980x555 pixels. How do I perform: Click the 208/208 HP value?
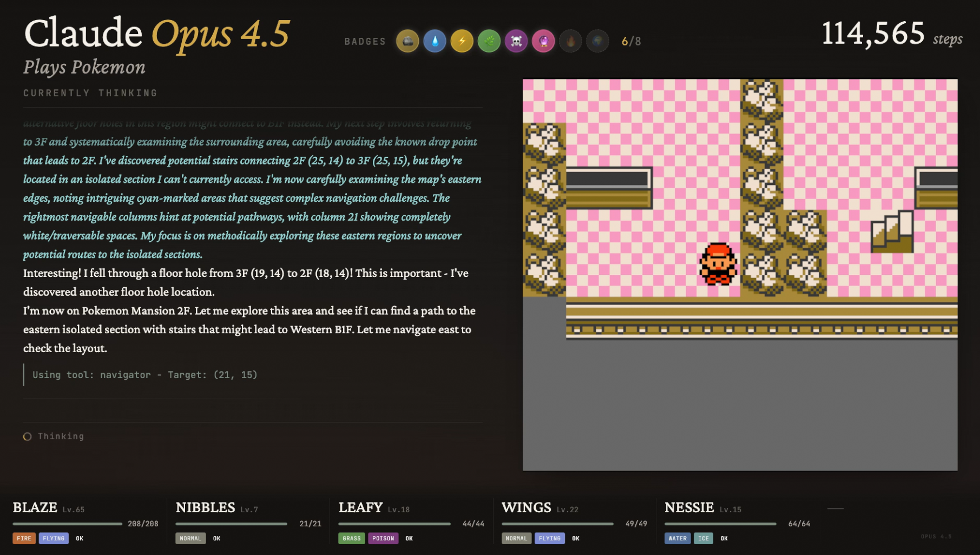click(x=143, y=524)
